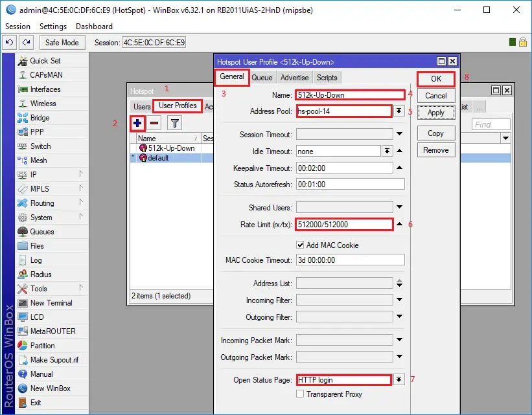The height and width of the screenshot is (415, 532).
Task: Click the Find box in Hotspot window
Action: 491,124
